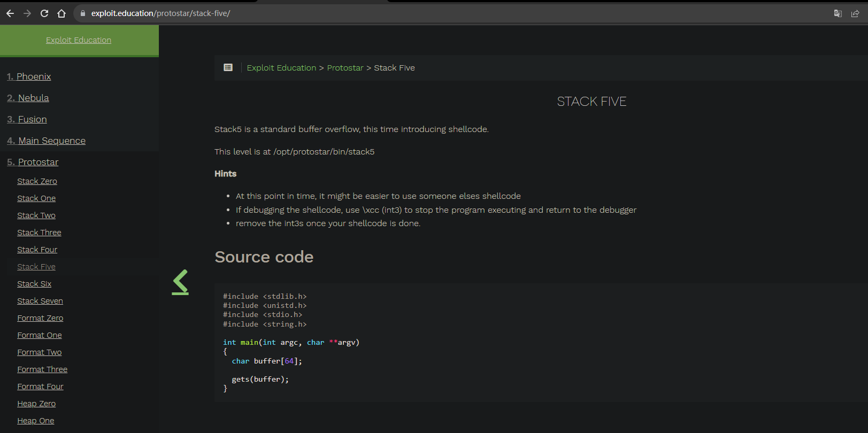Click the #include <stdio.h> line
Viewport: 868px width, 433px height.
tap(263, 315)
